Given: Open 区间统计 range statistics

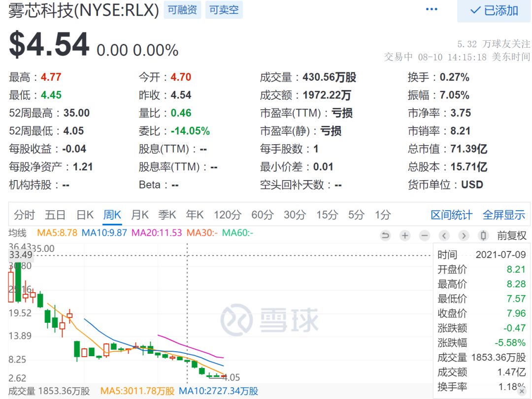Looking at the screenshot, I should tap(451, 215).
